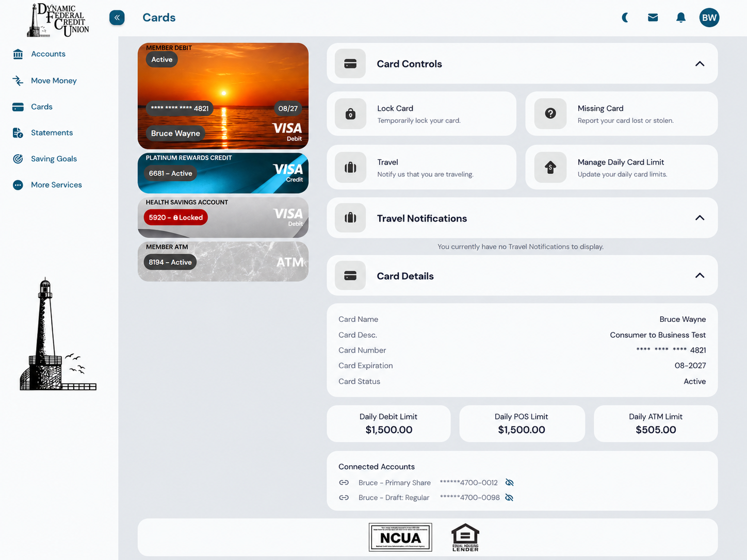The height and width of the screenshot is (560, 747).
Task: Open Travel to notify of traveling
Action: tap(421, 168)
